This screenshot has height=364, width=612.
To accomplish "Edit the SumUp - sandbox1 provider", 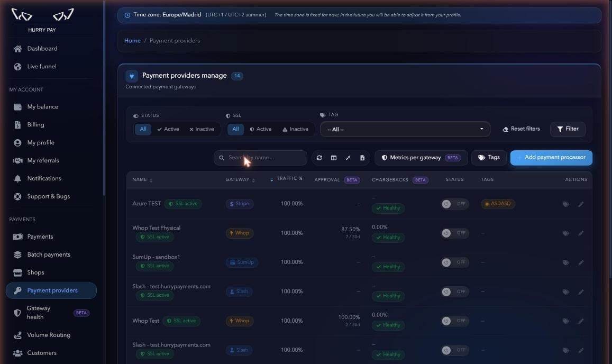I will coord(581,262).
